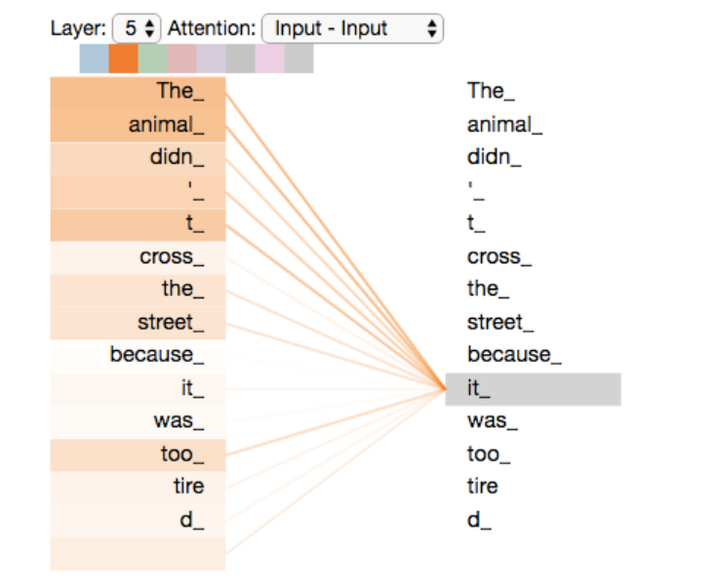Open the Attention type dropdown
Screen dimensions: 715x588
point(352,29)
